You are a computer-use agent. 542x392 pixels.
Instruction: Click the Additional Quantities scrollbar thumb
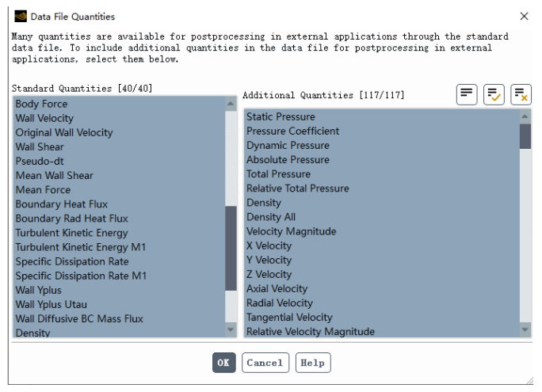525,136
